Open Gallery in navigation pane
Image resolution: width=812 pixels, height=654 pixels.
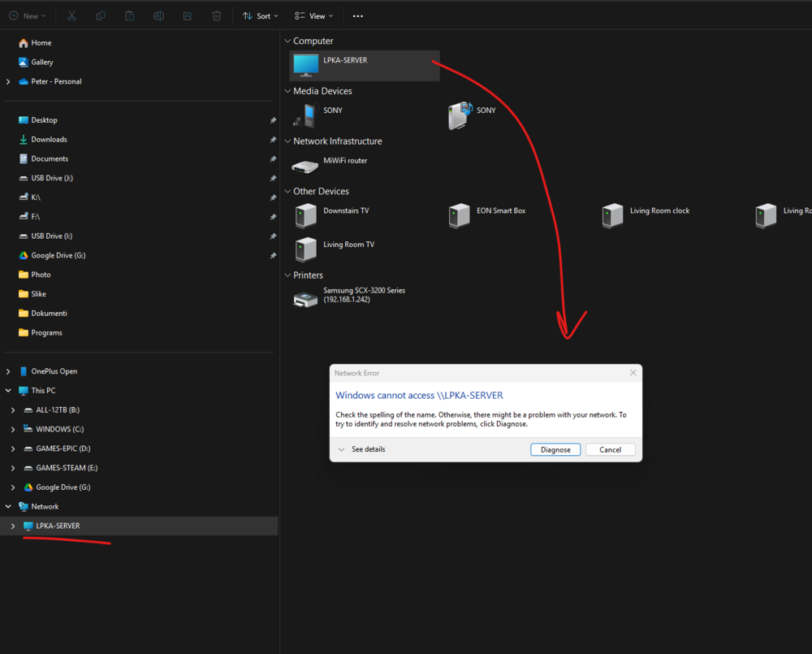(x=36, y=63)
